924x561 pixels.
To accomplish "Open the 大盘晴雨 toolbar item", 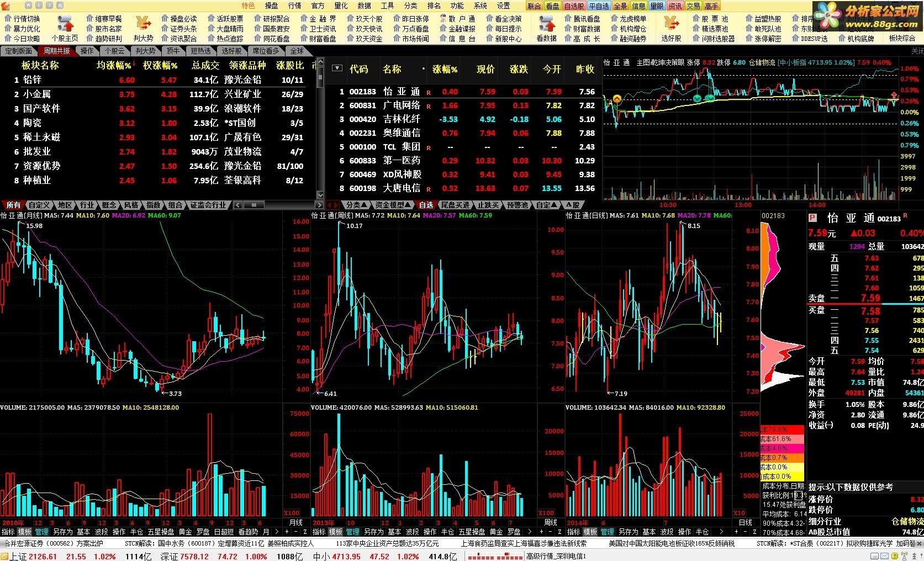I will (225, 29).
